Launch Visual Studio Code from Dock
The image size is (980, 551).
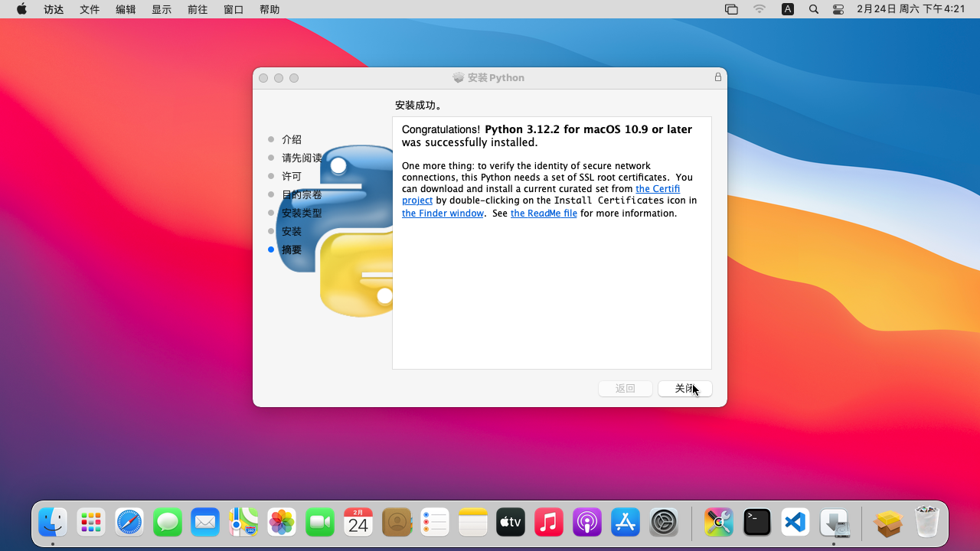(x=795, y=523)
